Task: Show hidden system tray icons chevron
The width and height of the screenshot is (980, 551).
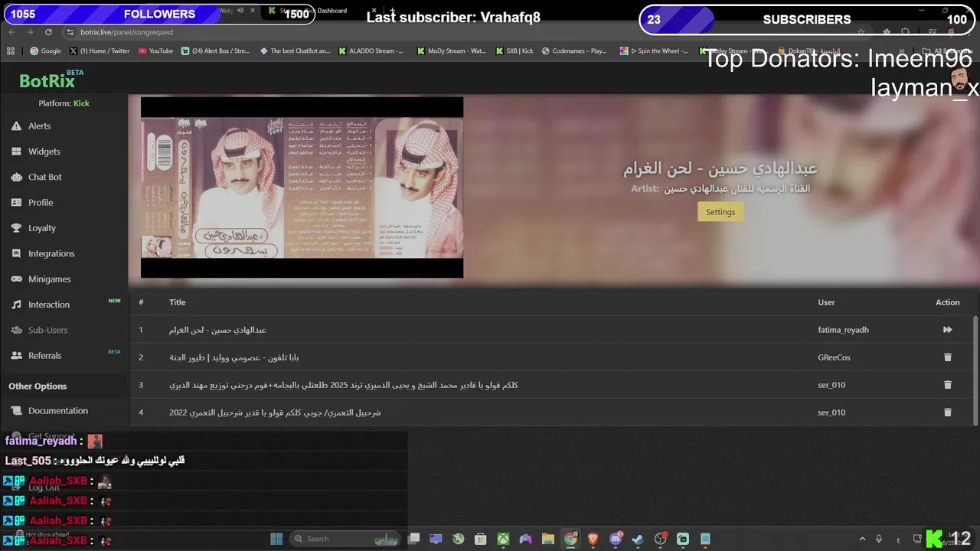Action: point(862,539)
